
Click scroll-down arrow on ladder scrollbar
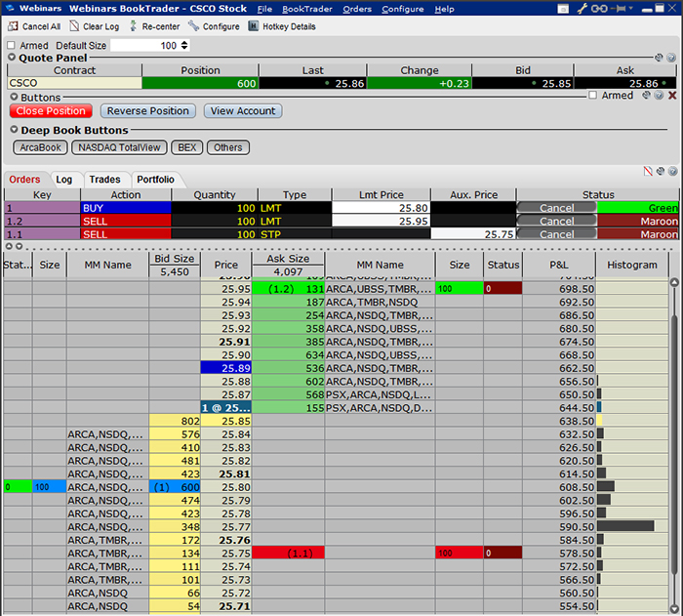[674, 608]
